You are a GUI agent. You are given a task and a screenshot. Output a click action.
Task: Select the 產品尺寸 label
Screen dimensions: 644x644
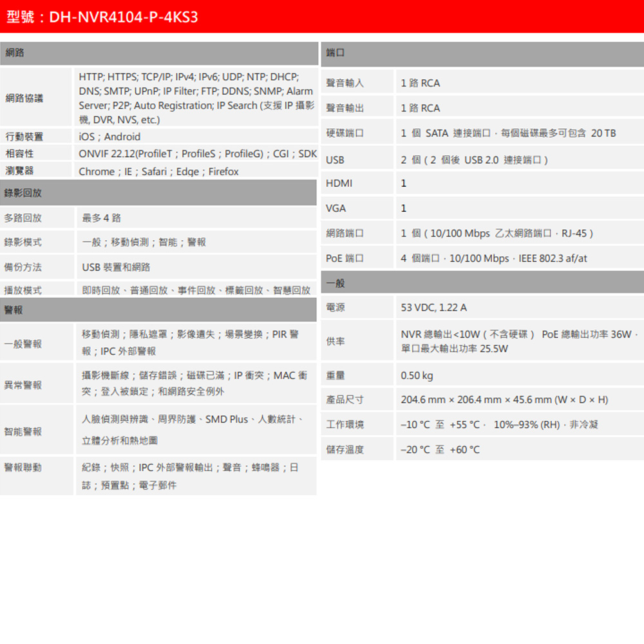click(345, 400)
